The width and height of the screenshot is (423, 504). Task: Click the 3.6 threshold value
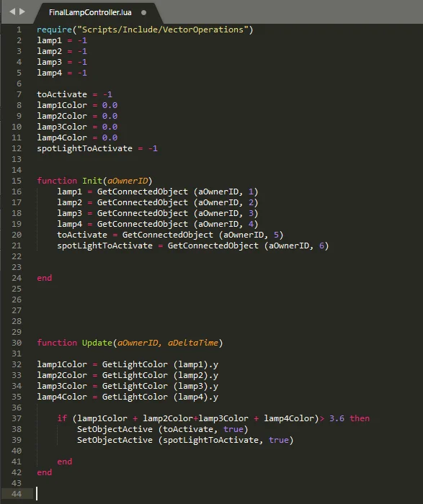[337, 418]
